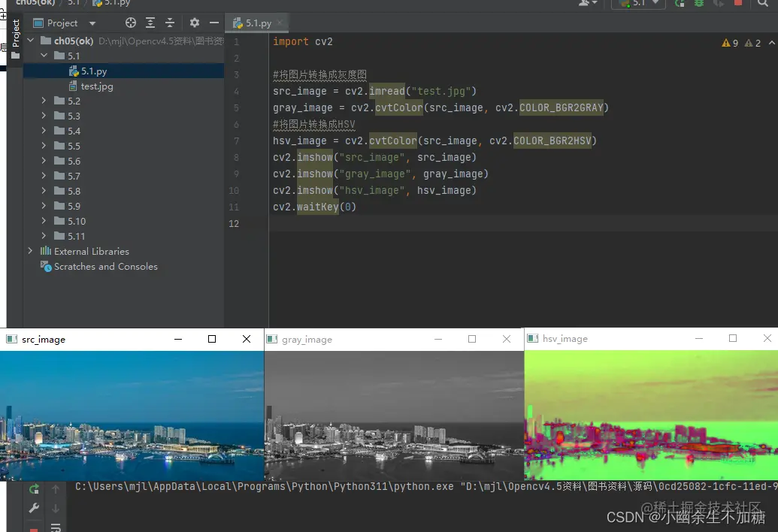Click the HSV picture in hsv_image window
The width and height of the screenshot is (778, 532).
[x=651, y=415]
